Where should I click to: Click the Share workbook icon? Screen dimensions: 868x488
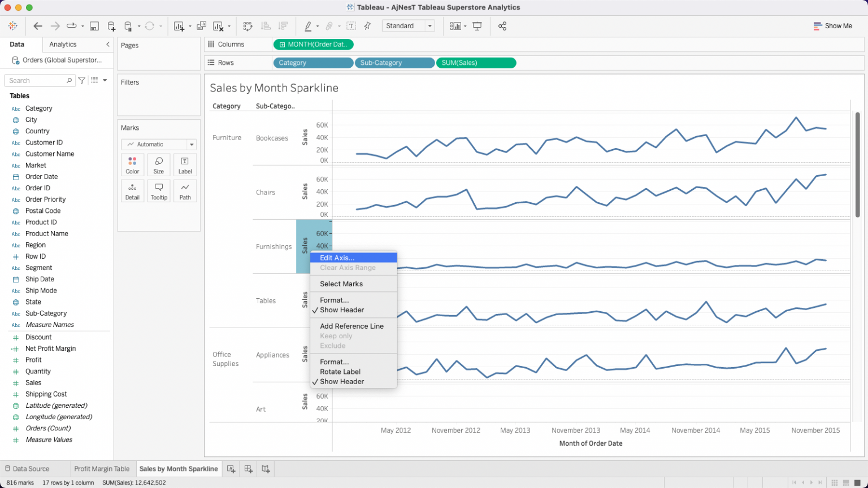[x=502, y=26]
